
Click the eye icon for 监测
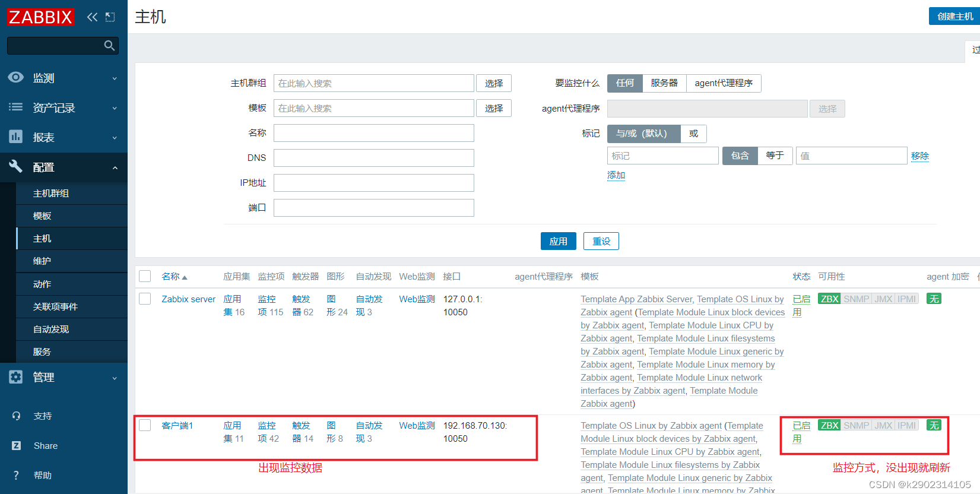[x=16, y=77]
